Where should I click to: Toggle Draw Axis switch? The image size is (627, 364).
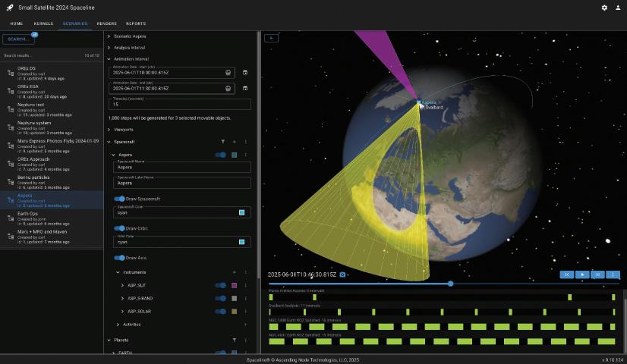coord(120,258)
